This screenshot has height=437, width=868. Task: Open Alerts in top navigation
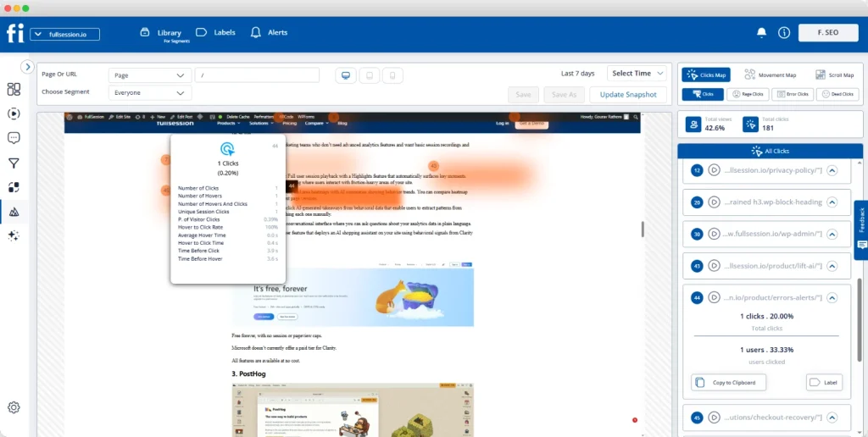click(269, 33)
